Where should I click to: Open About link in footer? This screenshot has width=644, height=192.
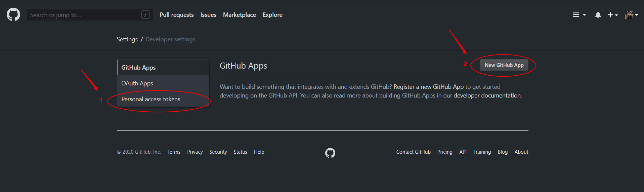pyautogui.click(x=521, y=152)
